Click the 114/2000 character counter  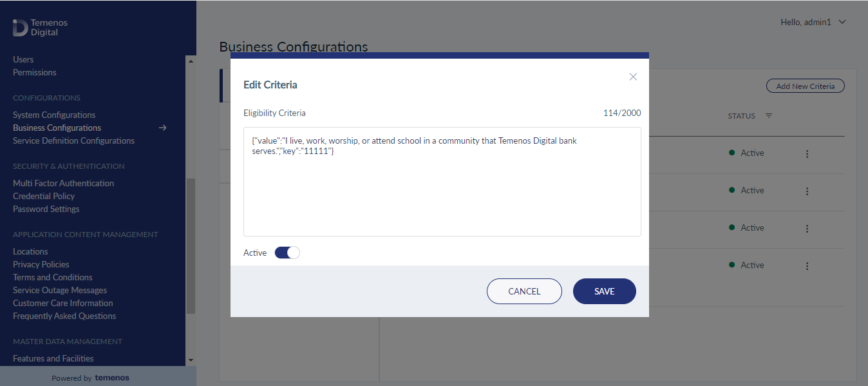[622, 113]
